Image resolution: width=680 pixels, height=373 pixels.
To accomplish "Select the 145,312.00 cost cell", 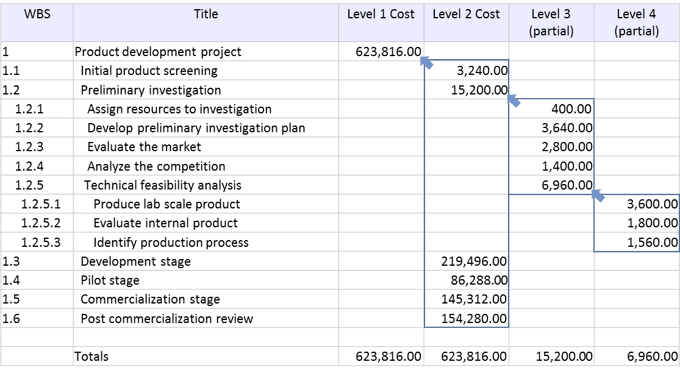I will coord(466,300).
